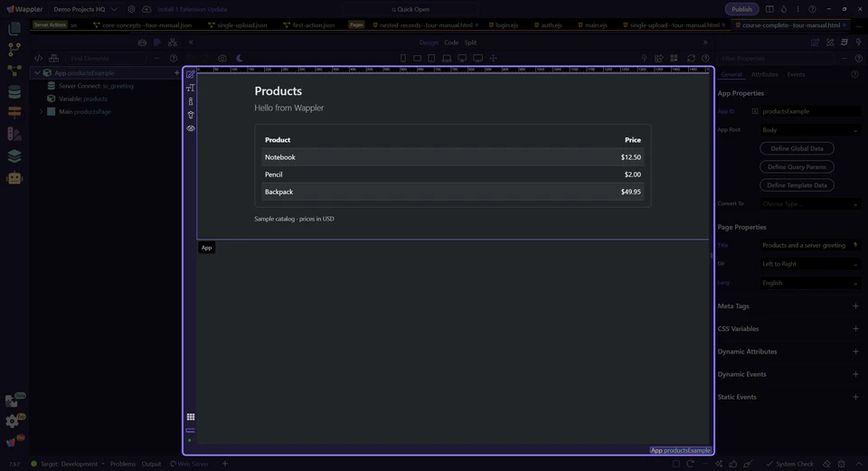Add a CSS Variables entry

856,329
